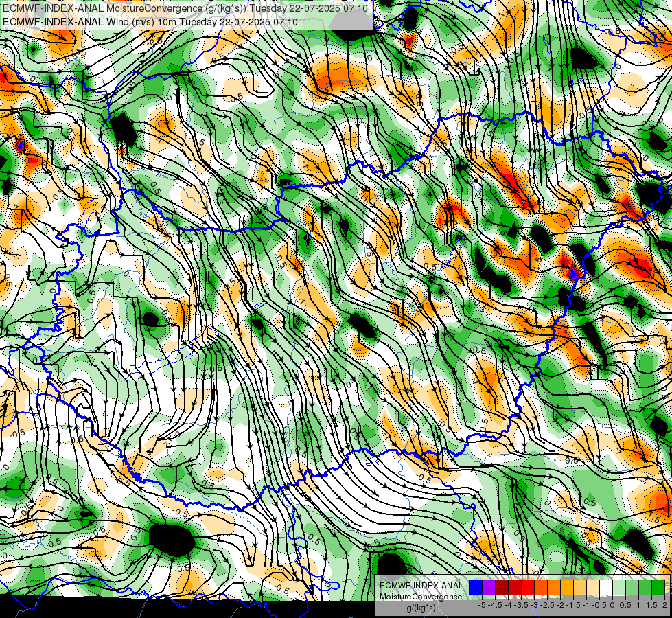672x618 pixels.
Task: Click the '-2.5' legend tick label
Action: [x=547, y=605]
